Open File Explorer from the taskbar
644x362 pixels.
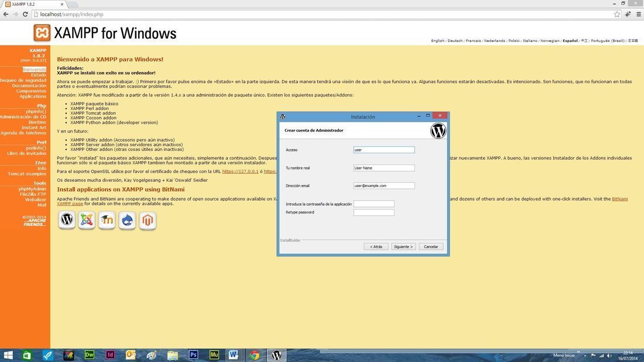point(173,355)
